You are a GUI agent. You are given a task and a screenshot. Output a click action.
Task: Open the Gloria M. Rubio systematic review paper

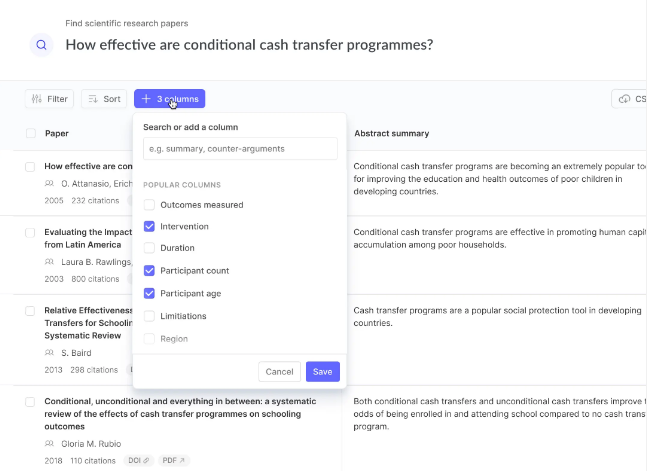(x=180, y=413)
